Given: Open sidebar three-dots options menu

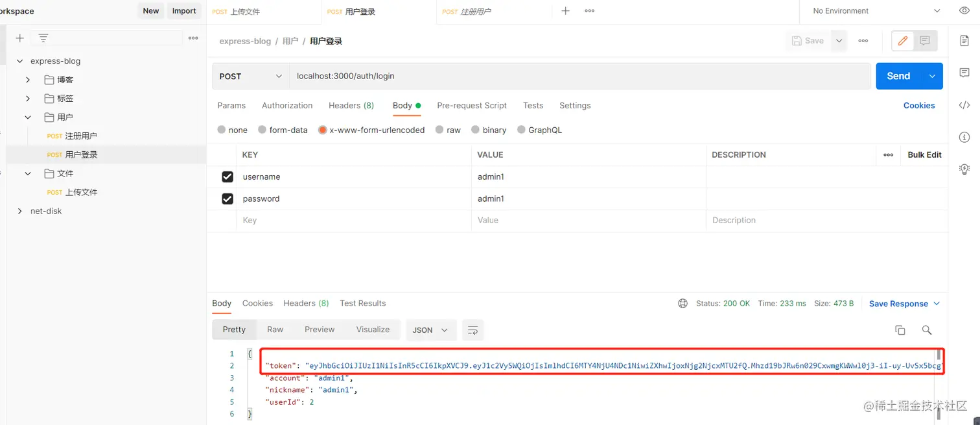Looking at the screenshot, I should tap(193, 38).
